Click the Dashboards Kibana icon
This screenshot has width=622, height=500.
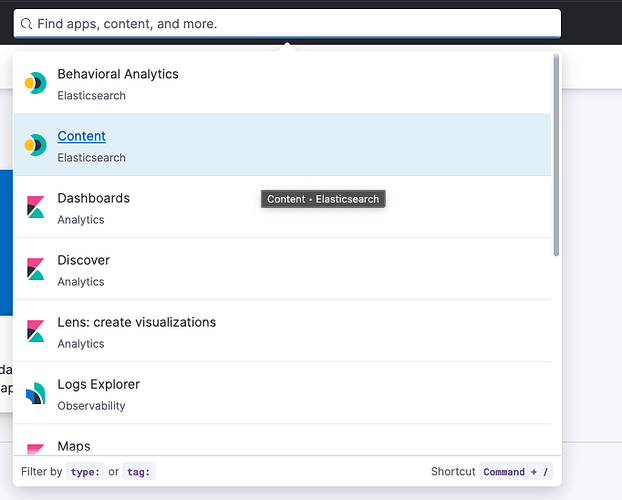click(36, 208)
